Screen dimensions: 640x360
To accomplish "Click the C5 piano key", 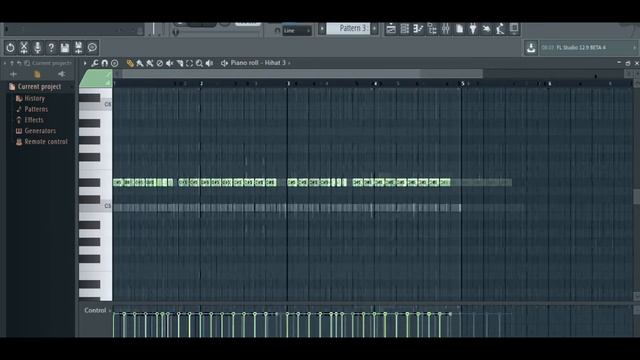I will 96,207.
